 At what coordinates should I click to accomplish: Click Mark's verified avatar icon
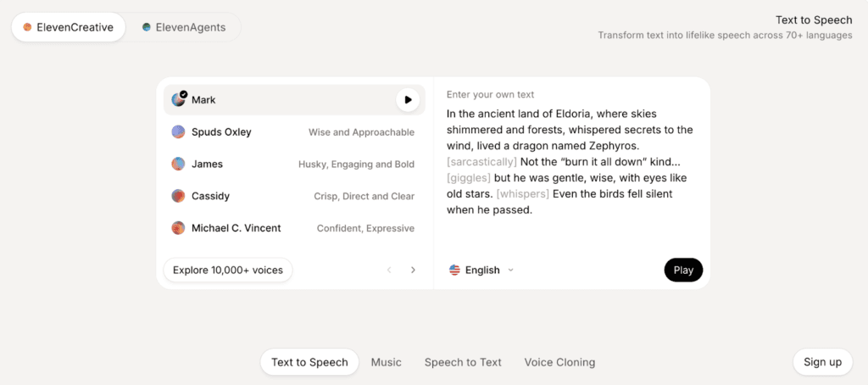point(179,100)
